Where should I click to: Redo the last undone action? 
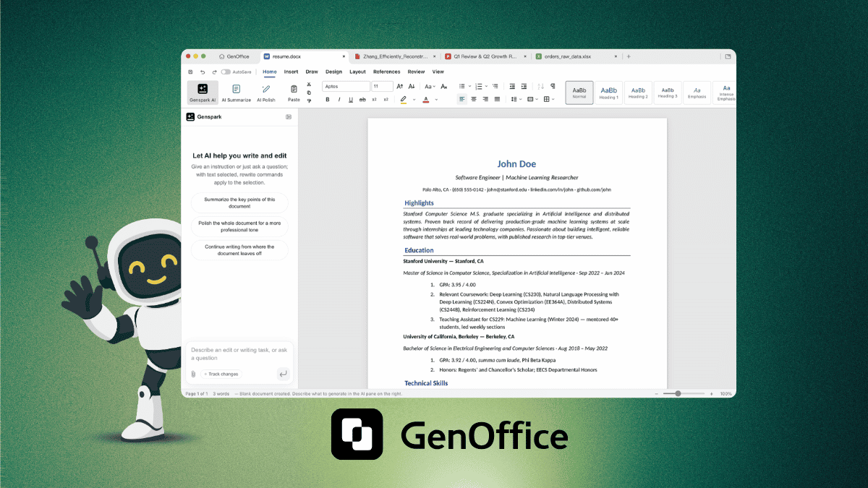(x=215, y=72)
